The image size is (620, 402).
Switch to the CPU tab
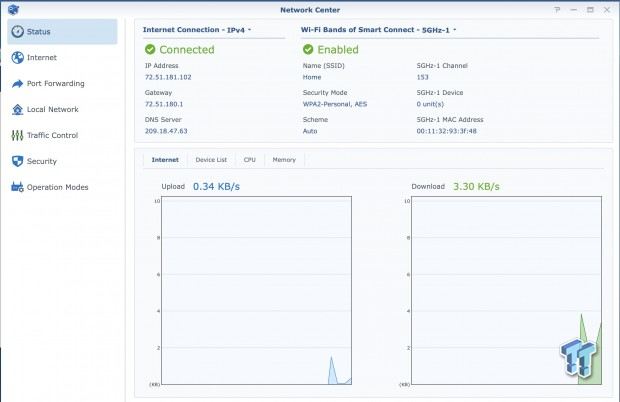250,160
